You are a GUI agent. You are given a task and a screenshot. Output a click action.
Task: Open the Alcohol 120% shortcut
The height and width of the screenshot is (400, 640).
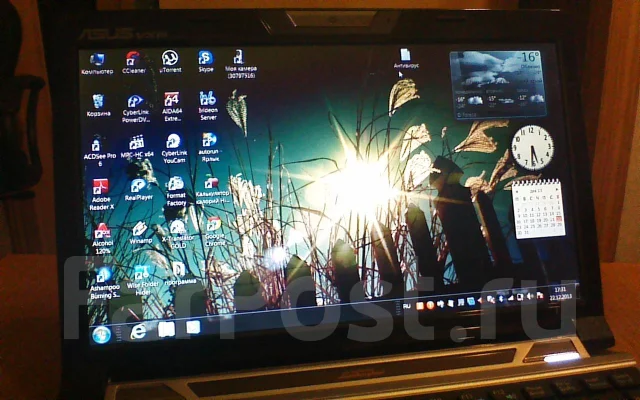102,239
